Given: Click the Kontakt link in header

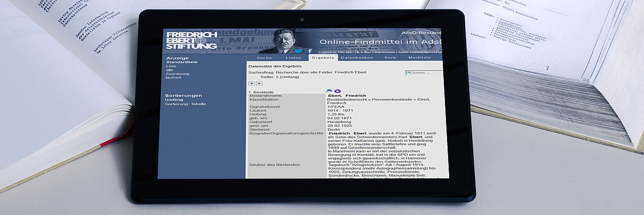Looking at the screenshot, I should tap(364, 52).
